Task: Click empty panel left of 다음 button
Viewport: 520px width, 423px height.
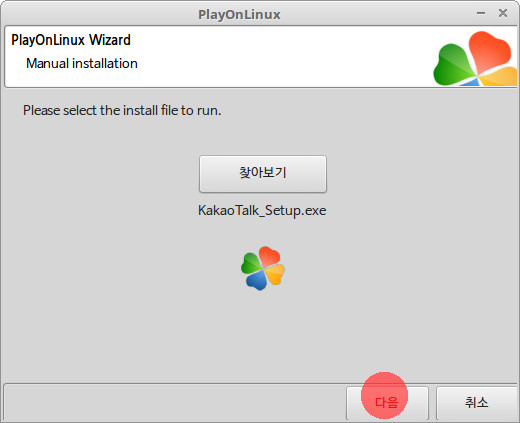Action: pos(175,403)
